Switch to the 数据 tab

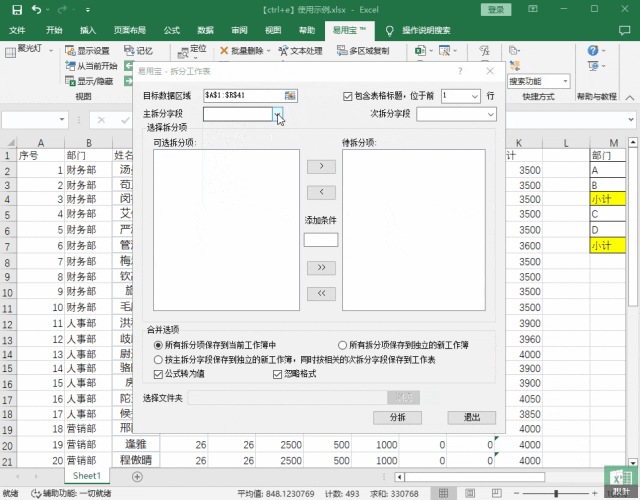tap(205, 30)
